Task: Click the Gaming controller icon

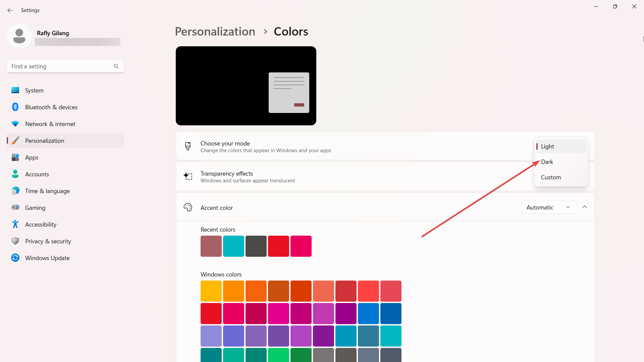Action: click(15, 207)
